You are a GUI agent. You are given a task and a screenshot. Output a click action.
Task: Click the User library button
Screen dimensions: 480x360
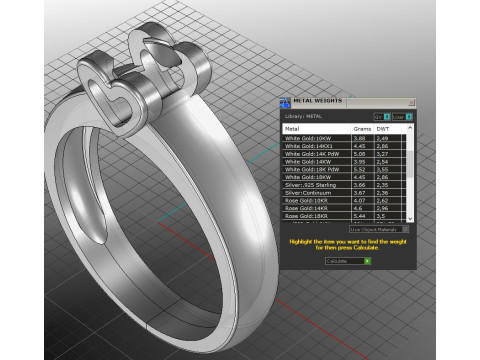(x=402, y=117)
